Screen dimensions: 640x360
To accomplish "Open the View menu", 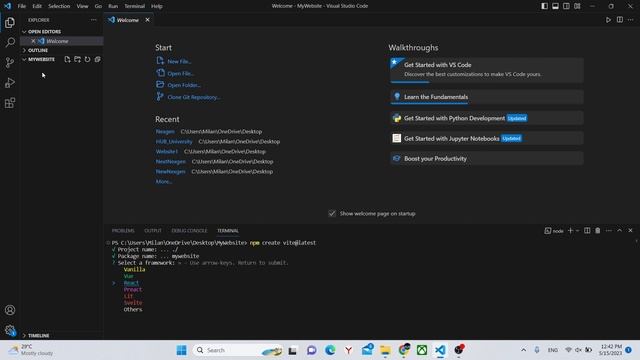I will (82, 6).
